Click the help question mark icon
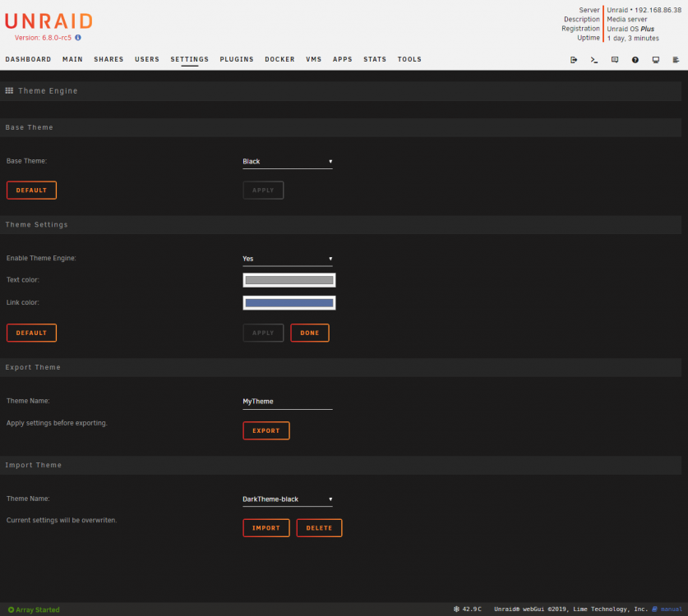688x616 pixels. 635,60
